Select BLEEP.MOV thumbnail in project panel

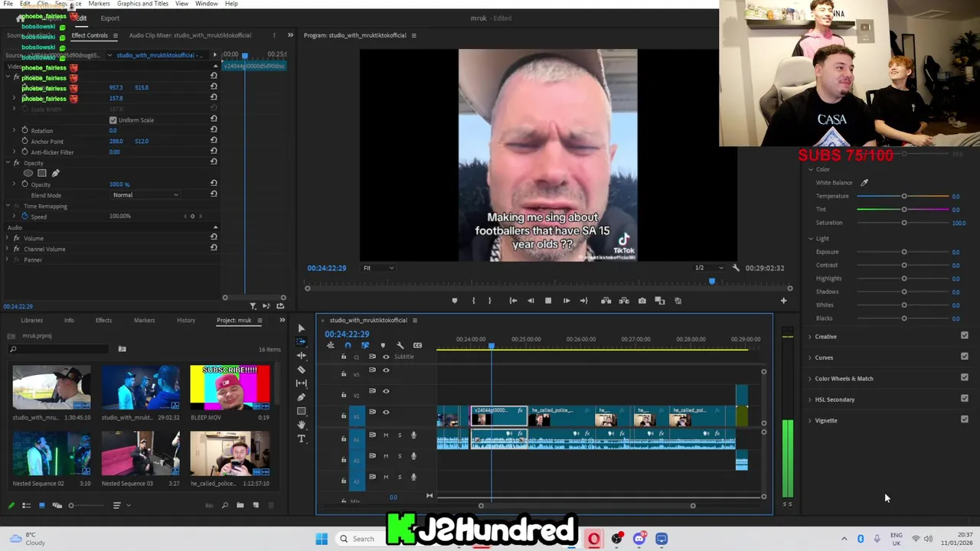[230, 387]
